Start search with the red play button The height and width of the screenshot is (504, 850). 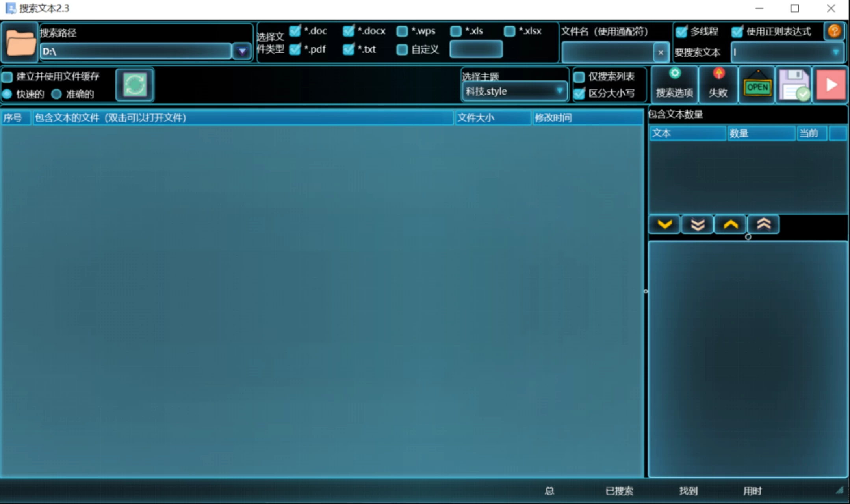830,85
